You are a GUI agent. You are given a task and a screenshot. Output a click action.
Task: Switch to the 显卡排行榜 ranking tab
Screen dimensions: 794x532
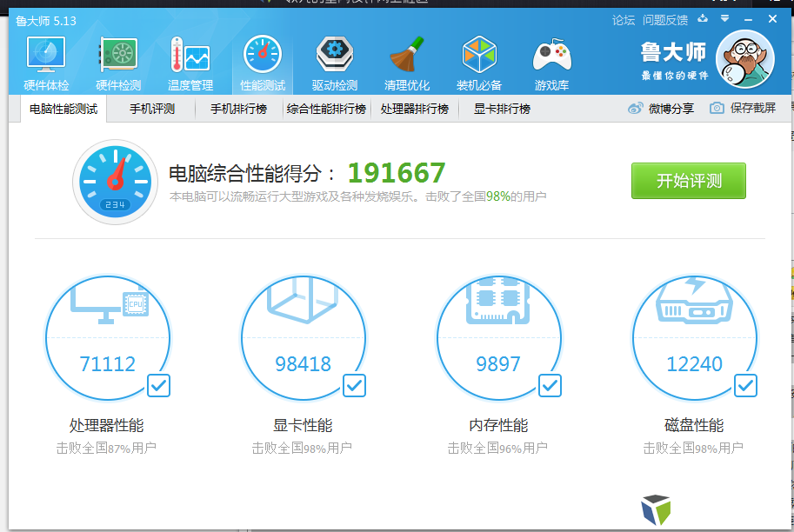coord(502,109)
